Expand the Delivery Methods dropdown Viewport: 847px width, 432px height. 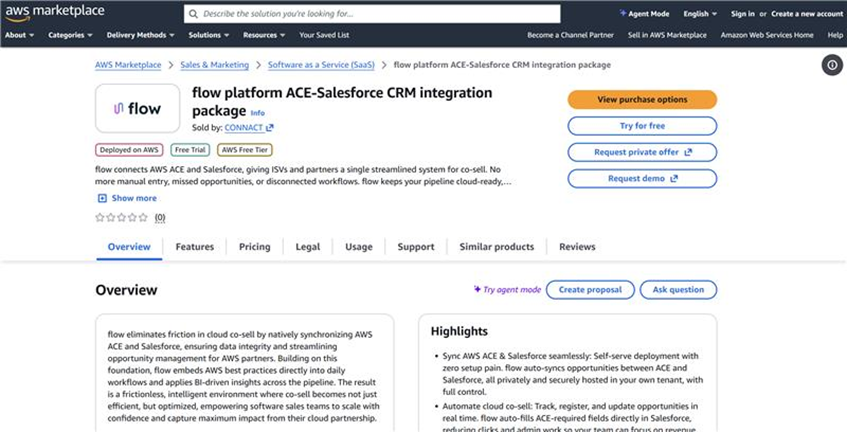click(x=140, y=35)
